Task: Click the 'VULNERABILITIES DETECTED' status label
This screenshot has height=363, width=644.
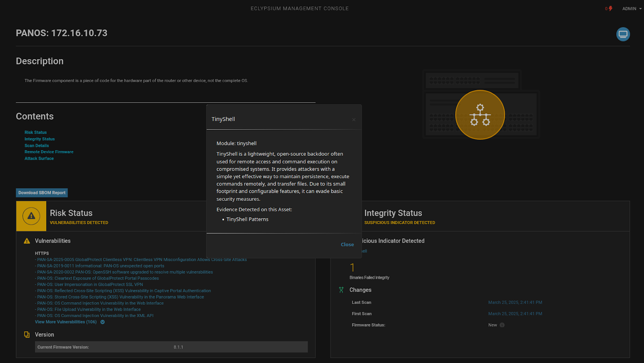Action: tap(79, 223)
